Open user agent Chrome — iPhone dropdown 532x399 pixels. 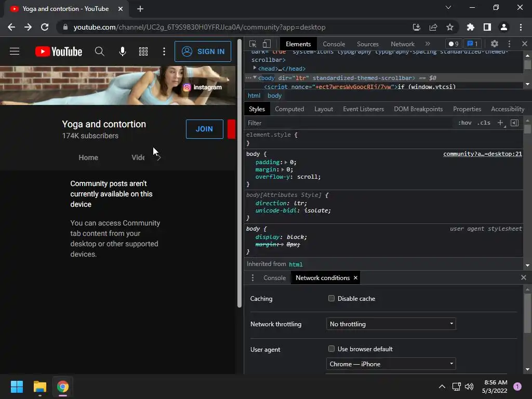(x=391, y=364)
